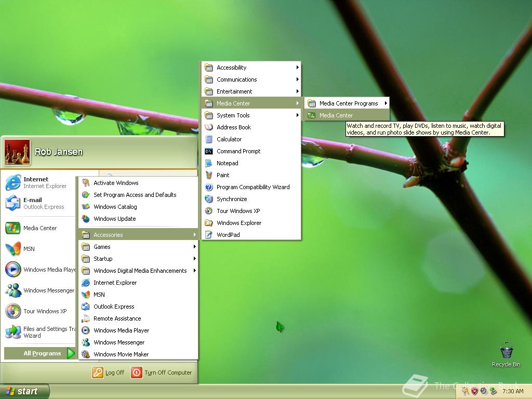Expand Windows Digital Media Enhancements submenu
Screen dimensions: 532x399
pos(138,270)
